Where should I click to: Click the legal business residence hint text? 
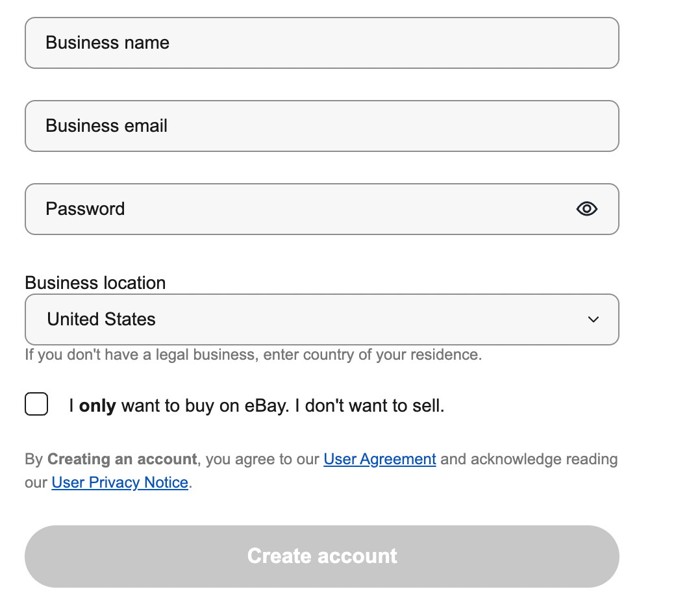click(x=253, y=355)
